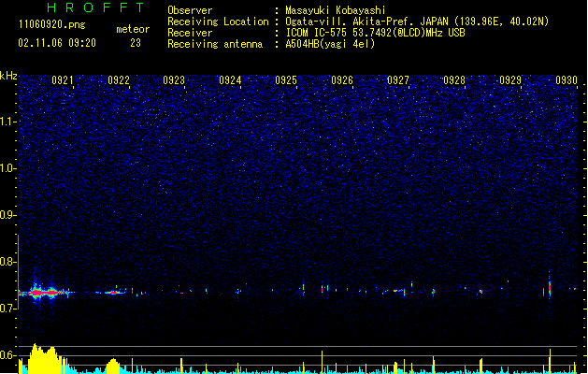Click the 0.9 kHz axis label
The image size is (588, 374).
pos(7,215)
